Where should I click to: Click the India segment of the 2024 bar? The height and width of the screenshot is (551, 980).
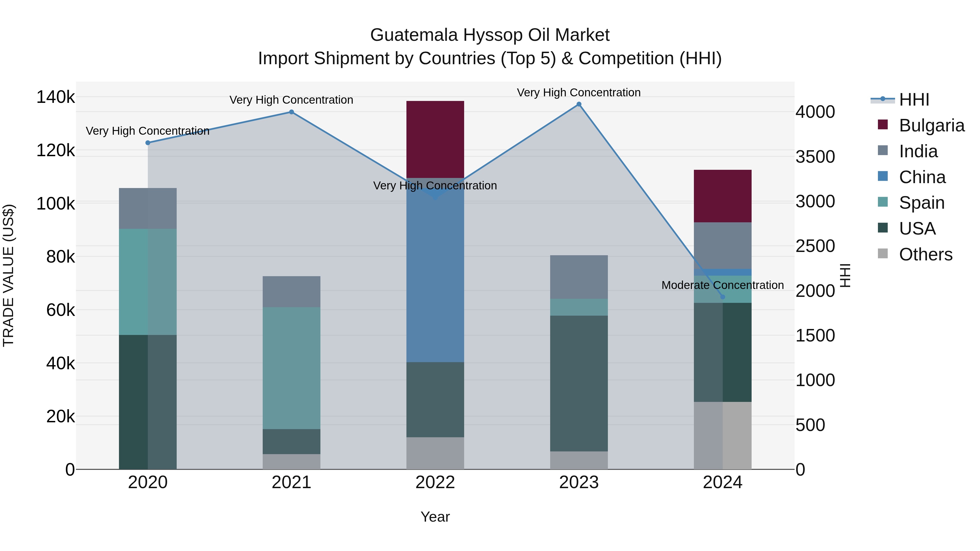tap(723, 246)
